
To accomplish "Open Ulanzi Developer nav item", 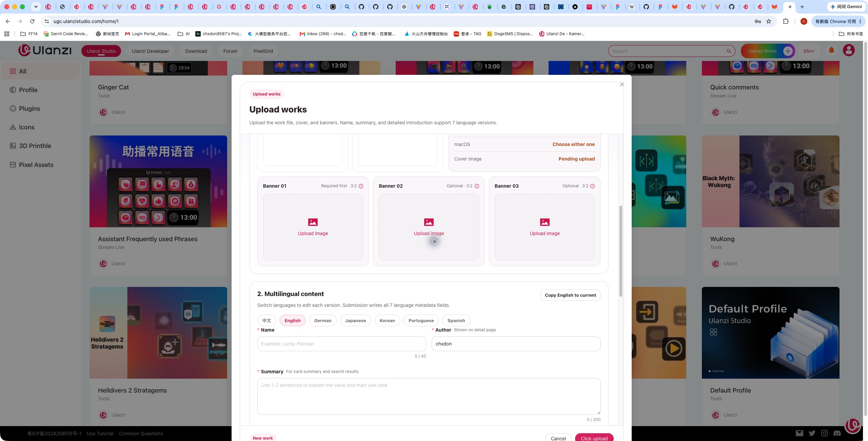I will (150, 51).
